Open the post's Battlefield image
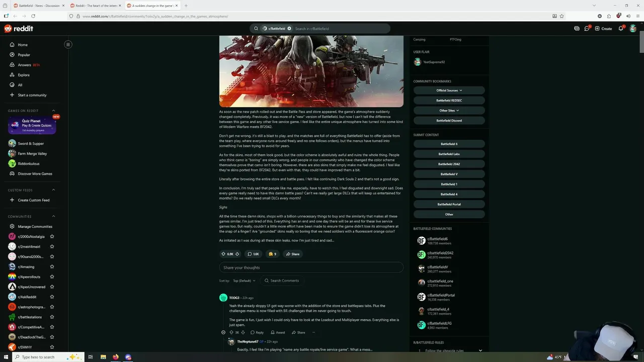The width and height of the screenshot is (644, 362). pyautogui.click(x=311, y=71)
